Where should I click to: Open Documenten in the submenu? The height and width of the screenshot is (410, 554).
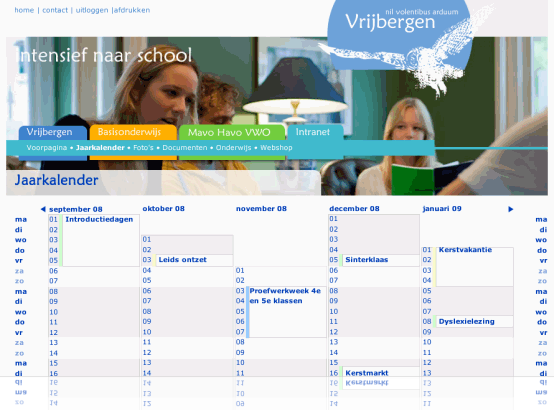click(184, 147)
